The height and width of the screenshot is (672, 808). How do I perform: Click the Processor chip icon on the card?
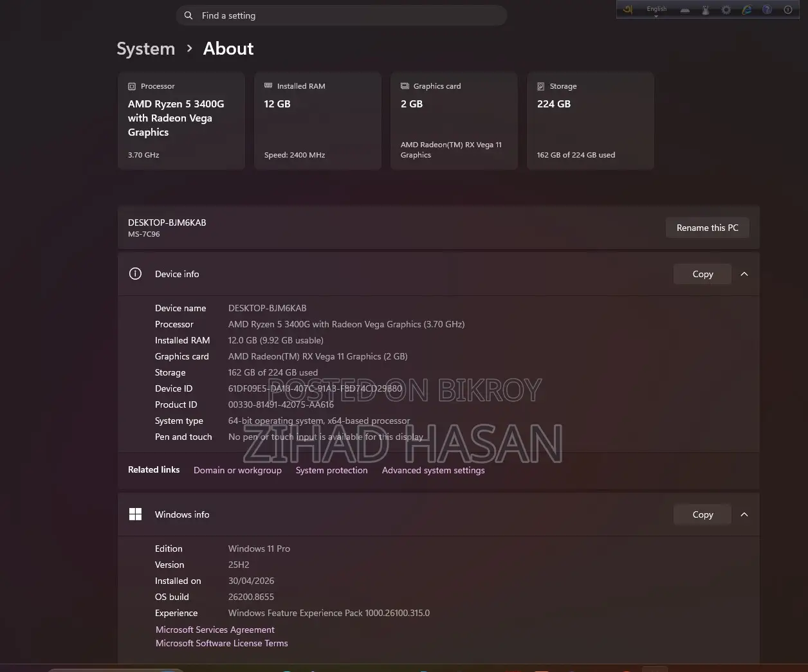click(x=132, y=86)
